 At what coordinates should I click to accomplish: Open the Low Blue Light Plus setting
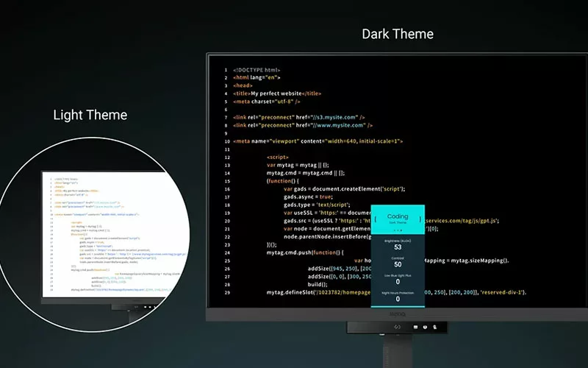tap(398, 274)
